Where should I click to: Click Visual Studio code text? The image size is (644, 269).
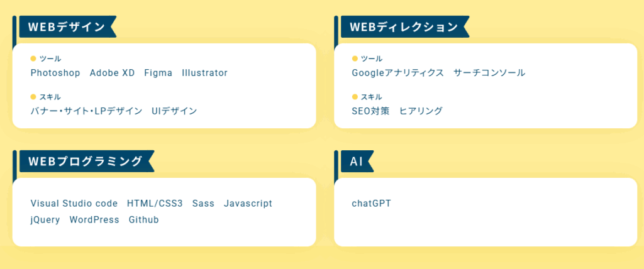point(74,204)
